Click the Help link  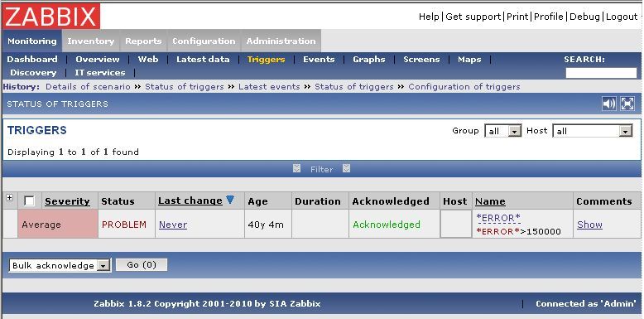[x=430, y=17]
